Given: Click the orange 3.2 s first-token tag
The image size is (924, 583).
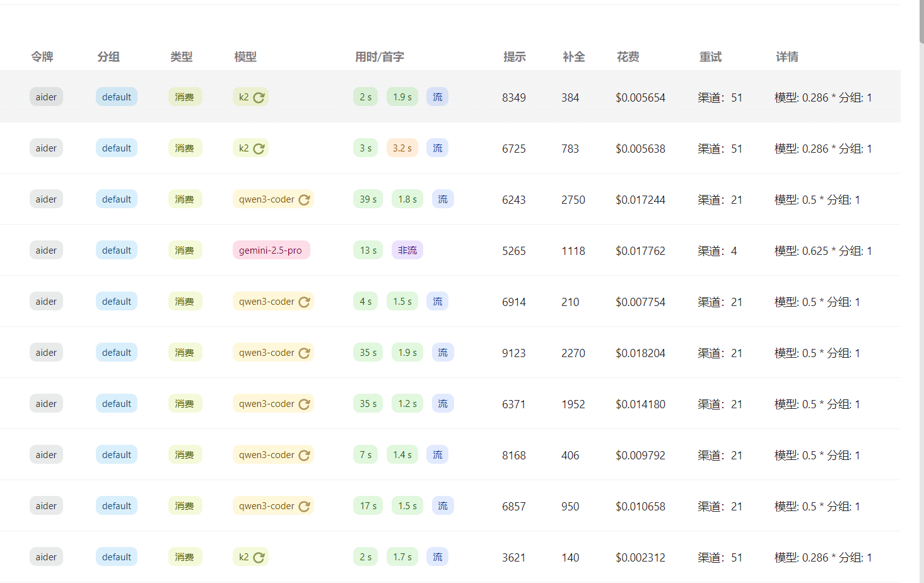Looking at the screenshot, I should click(x=402, y=148).
